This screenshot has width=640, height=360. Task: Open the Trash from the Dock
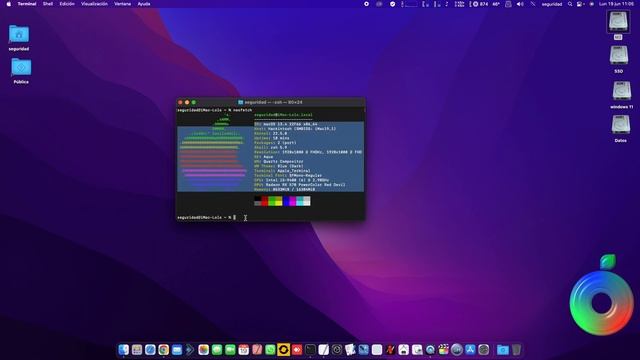516,349
